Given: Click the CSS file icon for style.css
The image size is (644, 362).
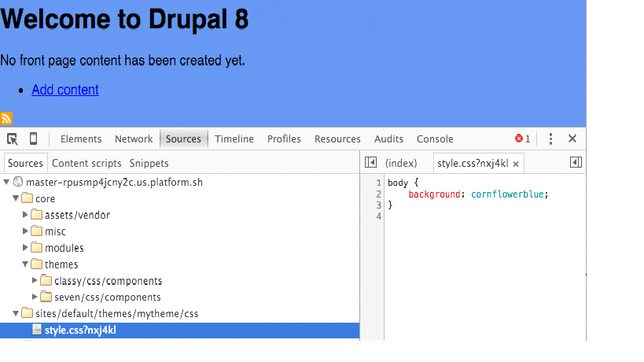Looking at the screenshot, I should point(37,330).
